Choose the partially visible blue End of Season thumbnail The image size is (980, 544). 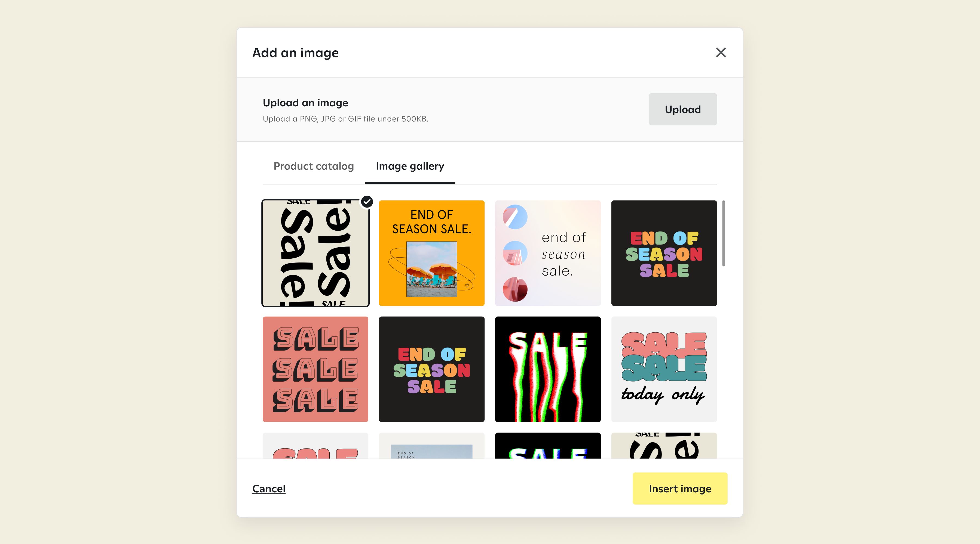point(431,446)
